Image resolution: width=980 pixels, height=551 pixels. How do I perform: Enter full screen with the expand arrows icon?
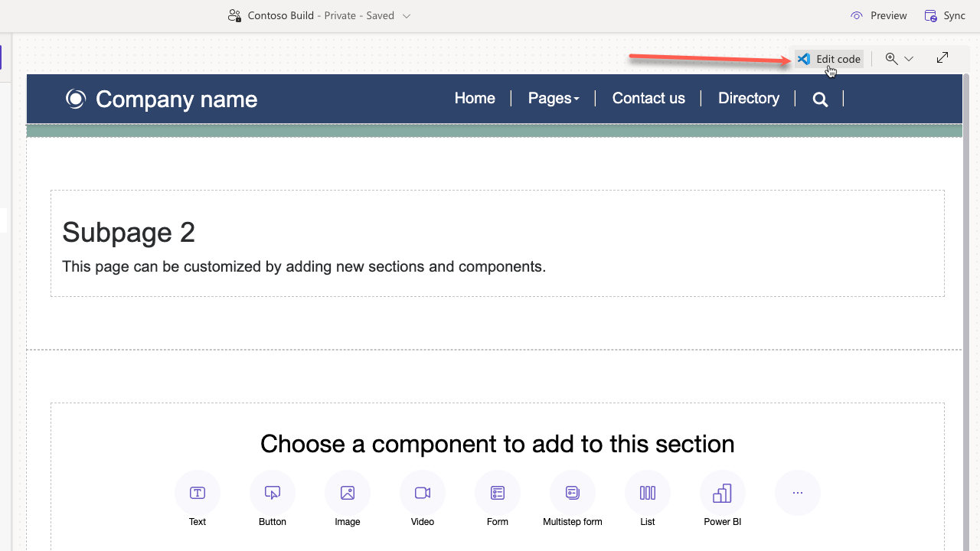942,57
